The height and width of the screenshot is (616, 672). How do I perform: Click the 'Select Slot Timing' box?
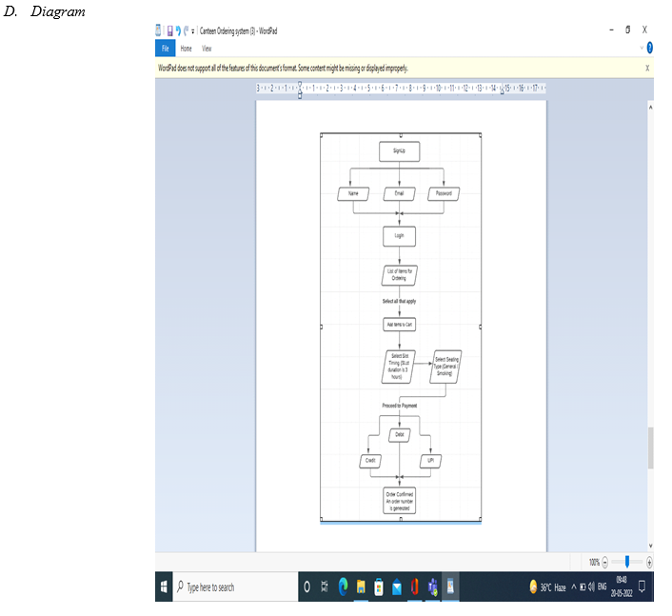coord(399,367)
